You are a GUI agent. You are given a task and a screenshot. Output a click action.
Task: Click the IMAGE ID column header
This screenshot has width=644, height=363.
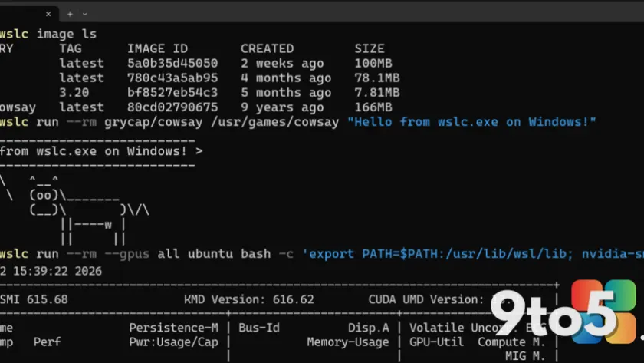click(x=157, y=48)
